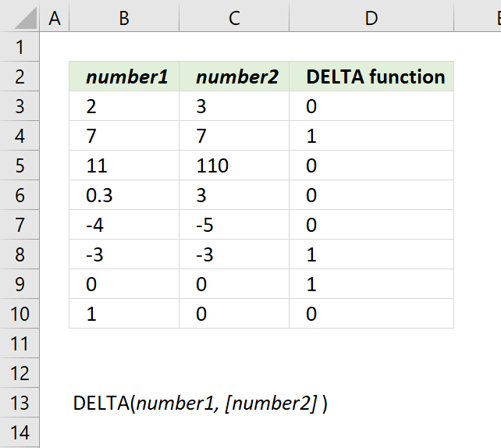Screen dimensions: 501x448
Task: Click the number2 header cell
Action: pyautogui.click(x=234, y=76)
